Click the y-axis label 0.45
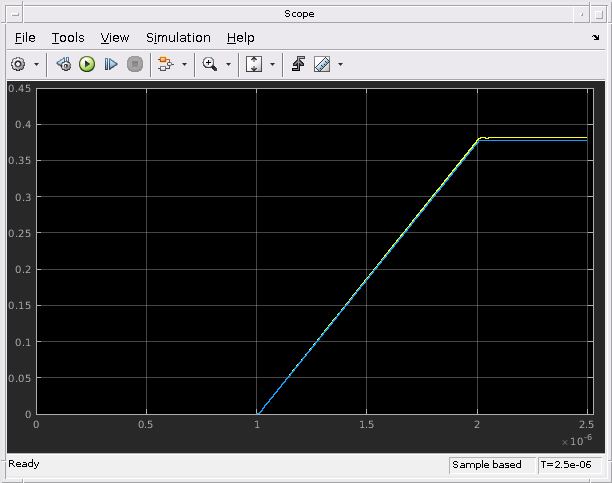The image size is (612, 483). [20, 89]
